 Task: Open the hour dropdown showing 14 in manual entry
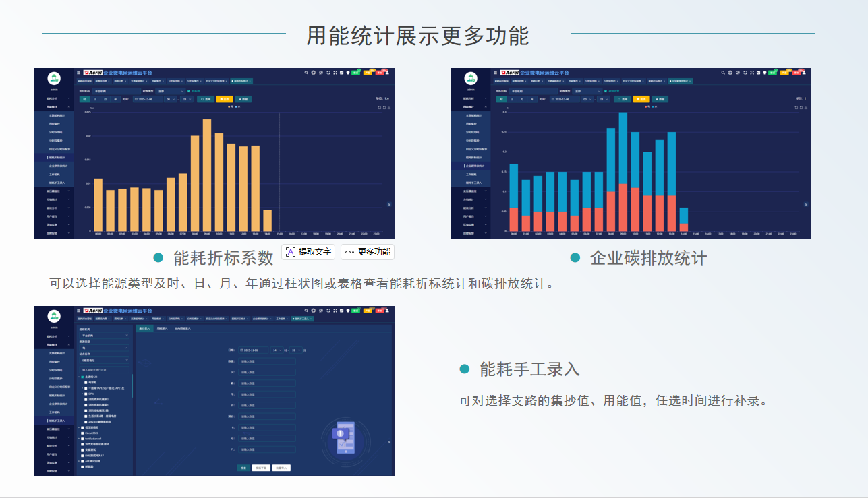coord(276,350)
